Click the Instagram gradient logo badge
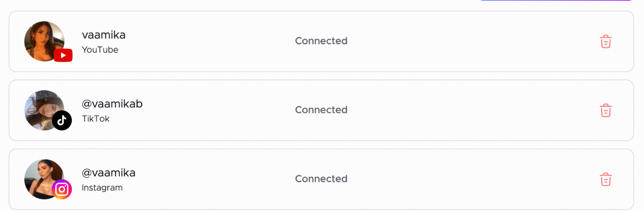The width and height of the screenshot is (644, 211). 62,189
